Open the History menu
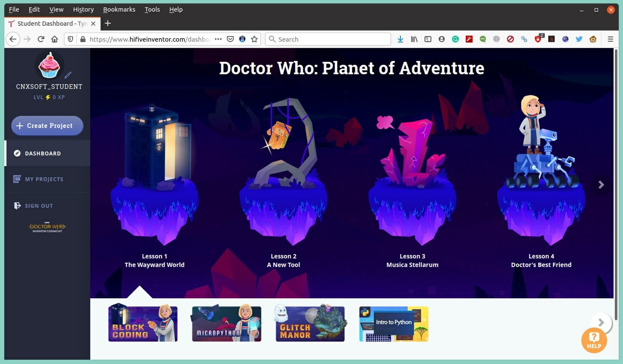623x364 pixels. [83, 9]
